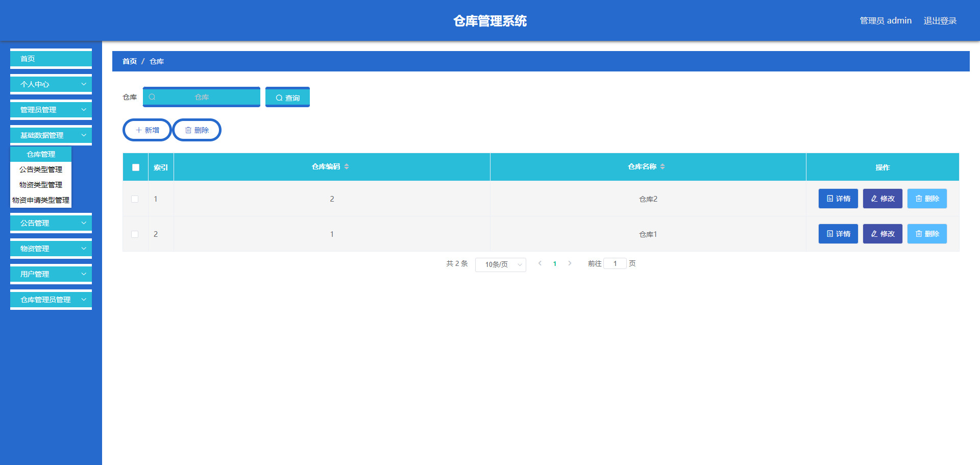
Task: Go to previous page arrow
Action: 540,263
